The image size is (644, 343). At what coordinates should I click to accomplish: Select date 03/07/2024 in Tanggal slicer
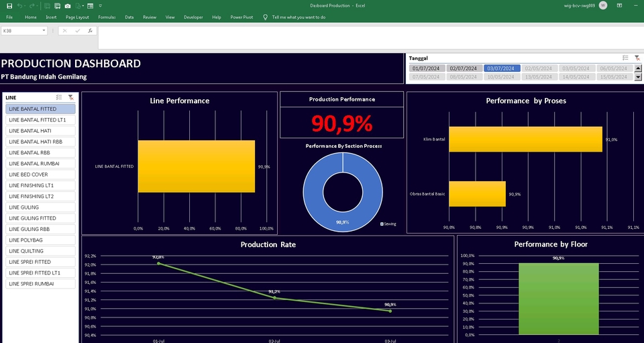(502, 68)
